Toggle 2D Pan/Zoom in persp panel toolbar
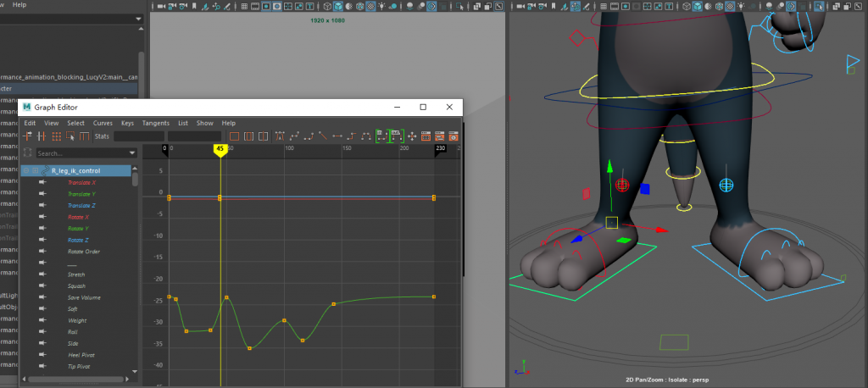Screen dimensions: 868x388 pos(576,6)
